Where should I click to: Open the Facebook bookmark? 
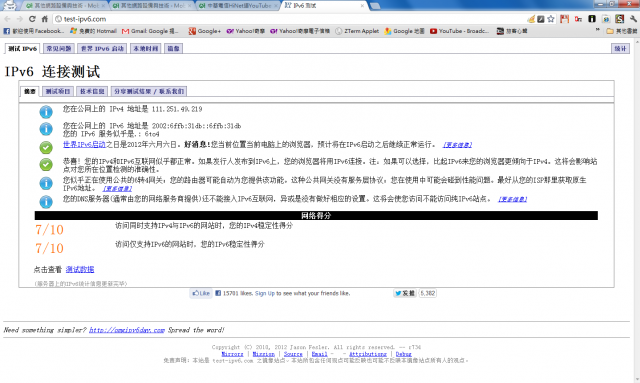tap(34, 31)
